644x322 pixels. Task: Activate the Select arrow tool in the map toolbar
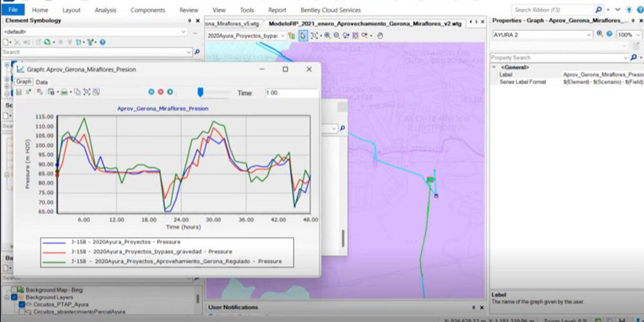tap(303, 36)
